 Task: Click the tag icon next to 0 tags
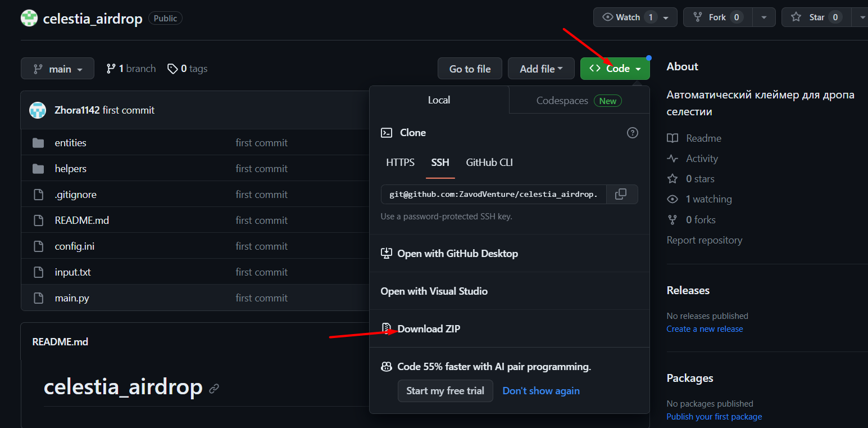172,68
